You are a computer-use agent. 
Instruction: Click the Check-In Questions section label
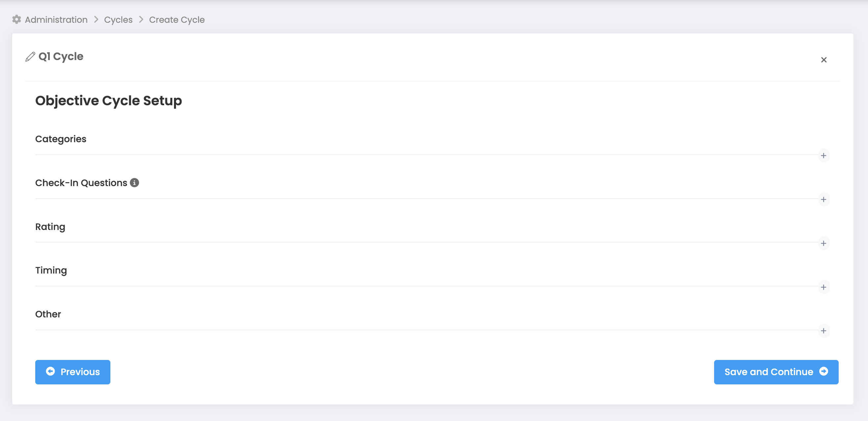pos(81,183)
